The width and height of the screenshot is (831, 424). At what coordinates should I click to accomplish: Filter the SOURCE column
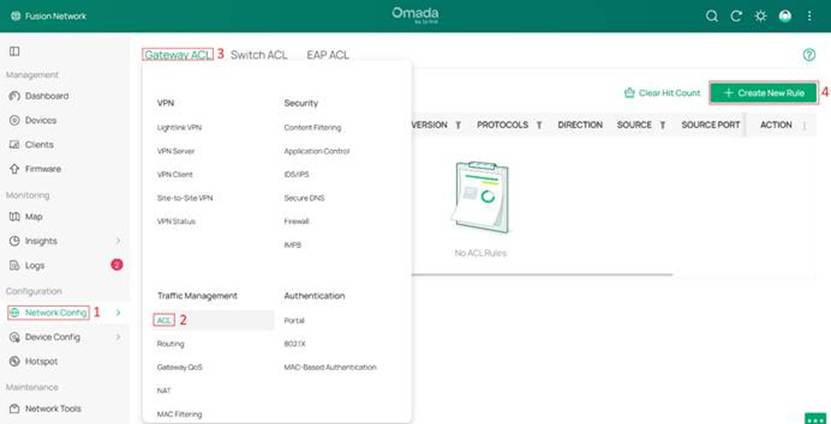point(662,125)
